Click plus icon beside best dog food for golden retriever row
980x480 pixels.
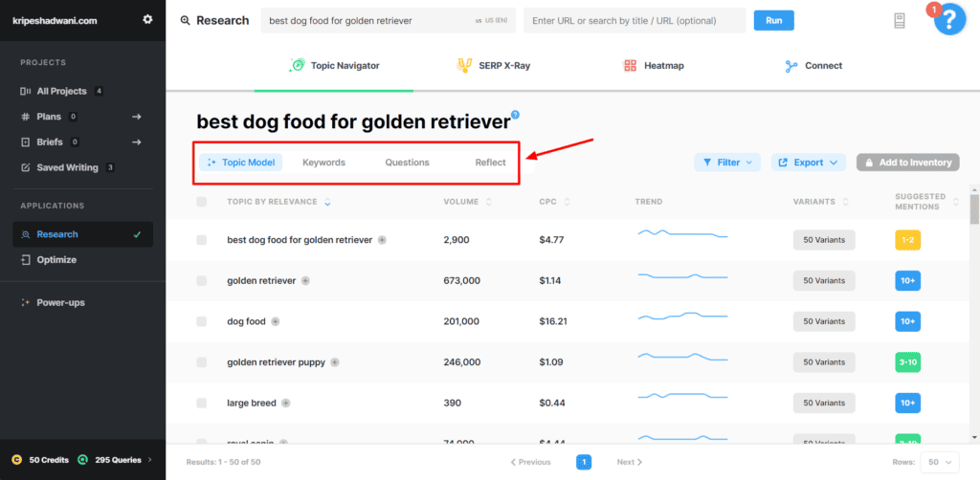382,240
